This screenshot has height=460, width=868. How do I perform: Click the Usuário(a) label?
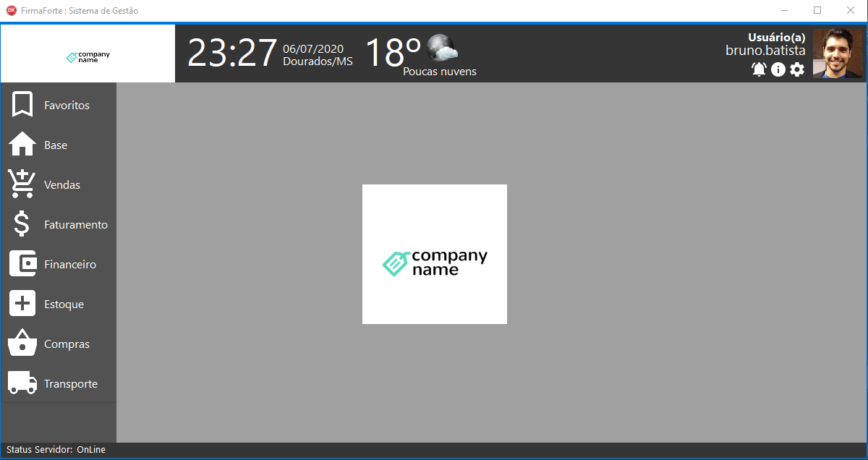(777, 38)
